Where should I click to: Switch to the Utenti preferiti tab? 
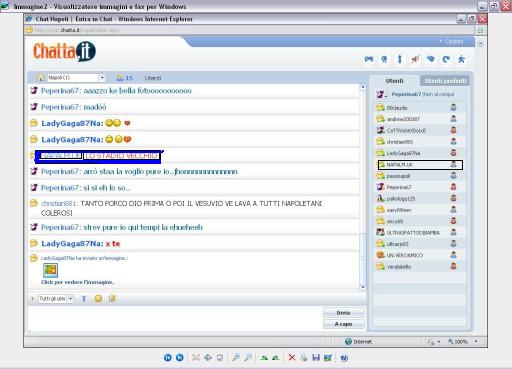click(x=445, y=81)
